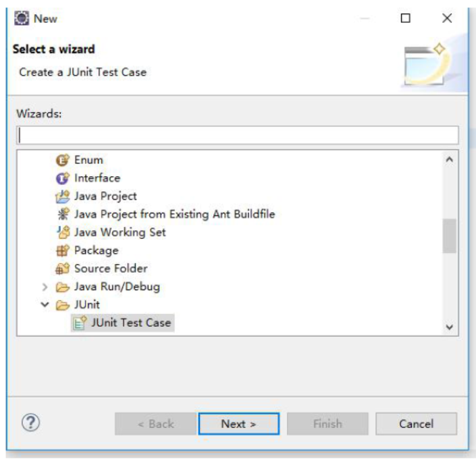Click the wizard list scrollbar thumb
Image resolution: width=476 pixels, height=459 pixels.
(x=450, y=236)
